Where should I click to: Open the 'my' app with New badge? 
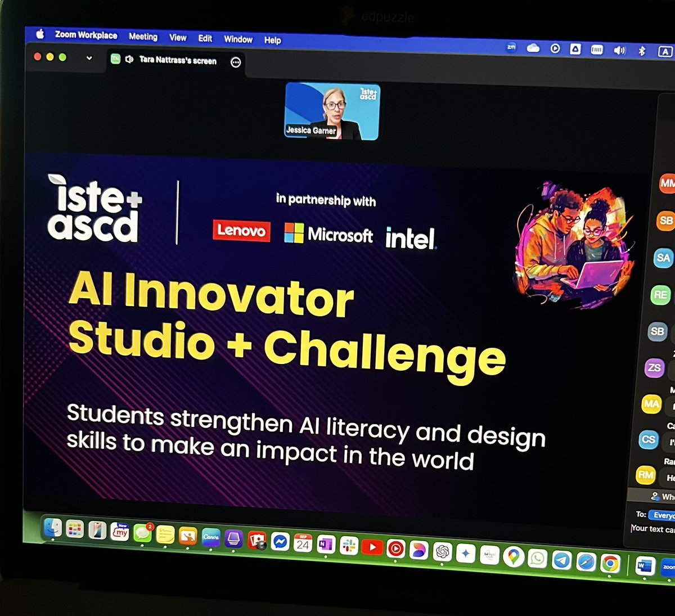point(120,531)
